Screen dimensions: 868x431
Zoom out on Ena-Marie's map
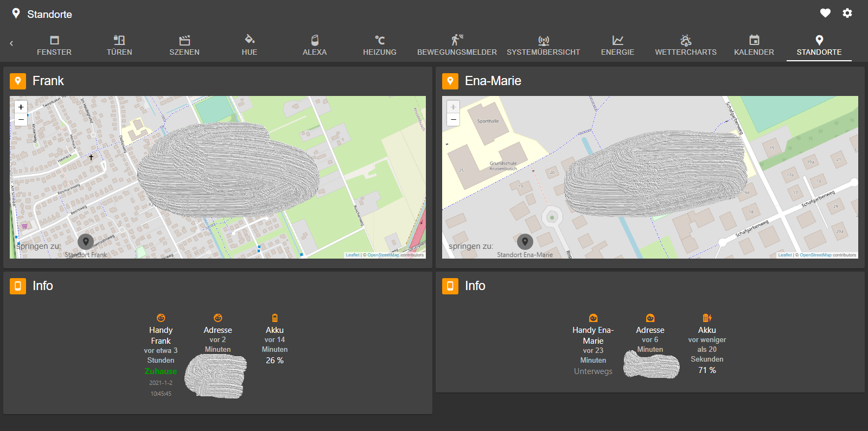(x=453, y=119)
